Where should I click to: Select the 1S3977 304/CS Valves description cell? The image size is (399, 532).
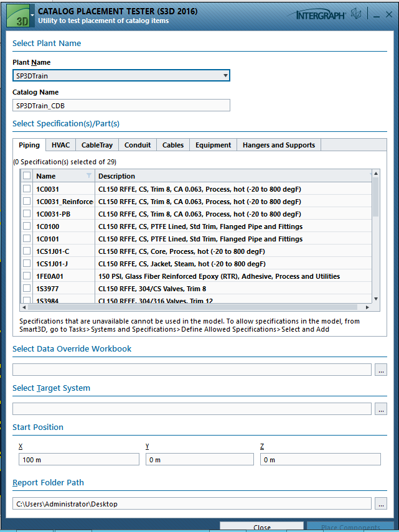click(x=233, y=288)
